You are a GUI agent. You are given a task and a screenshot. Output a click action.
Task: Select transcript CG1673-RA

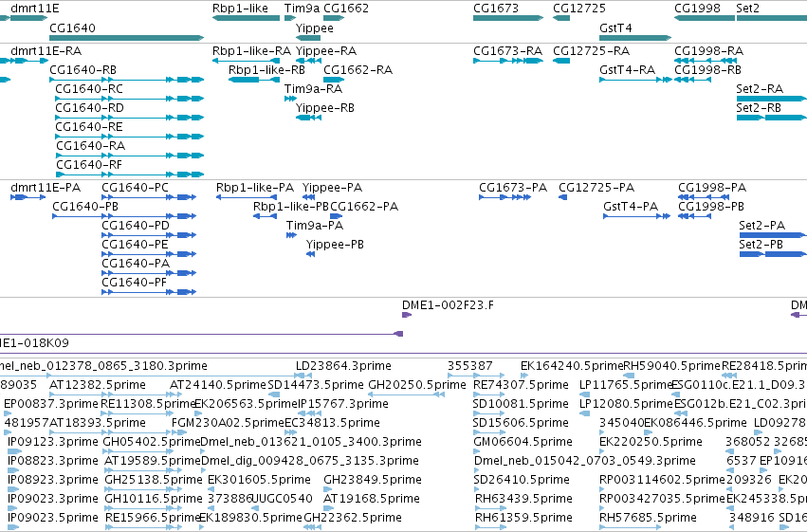(x=507, y=51)
